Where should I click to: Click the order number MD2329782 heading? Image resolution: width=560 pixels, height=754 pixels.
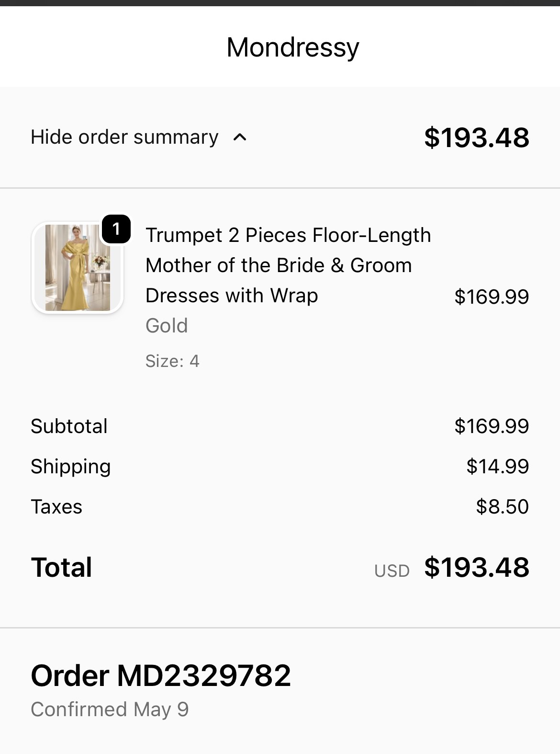coord(161,675)
